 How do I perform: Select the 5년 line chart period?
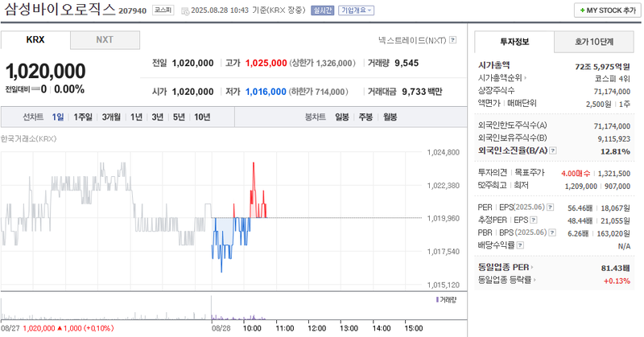pyautogui.click(x=179, y=117)
